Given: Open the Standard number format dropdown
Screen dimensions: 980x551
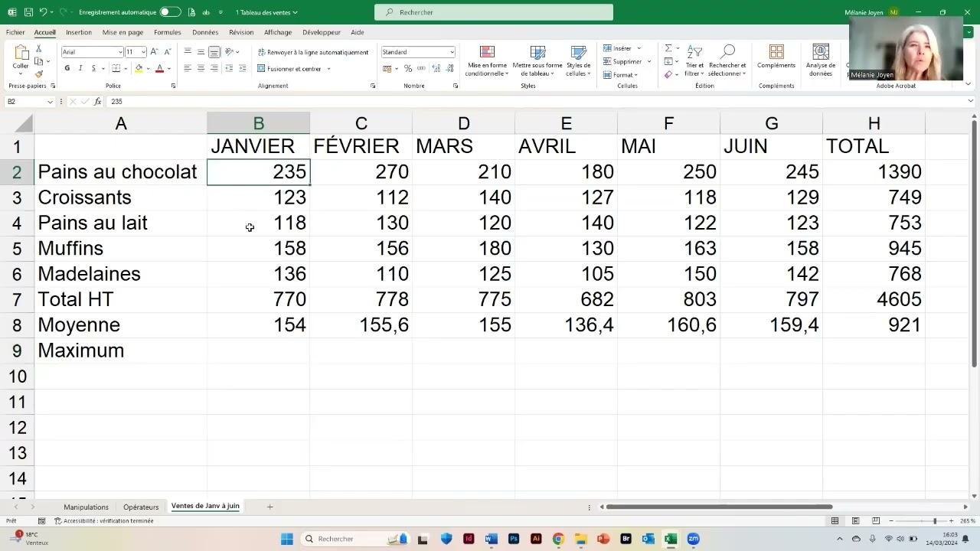Looking at the screenshot, I should (x=452, y=52).
